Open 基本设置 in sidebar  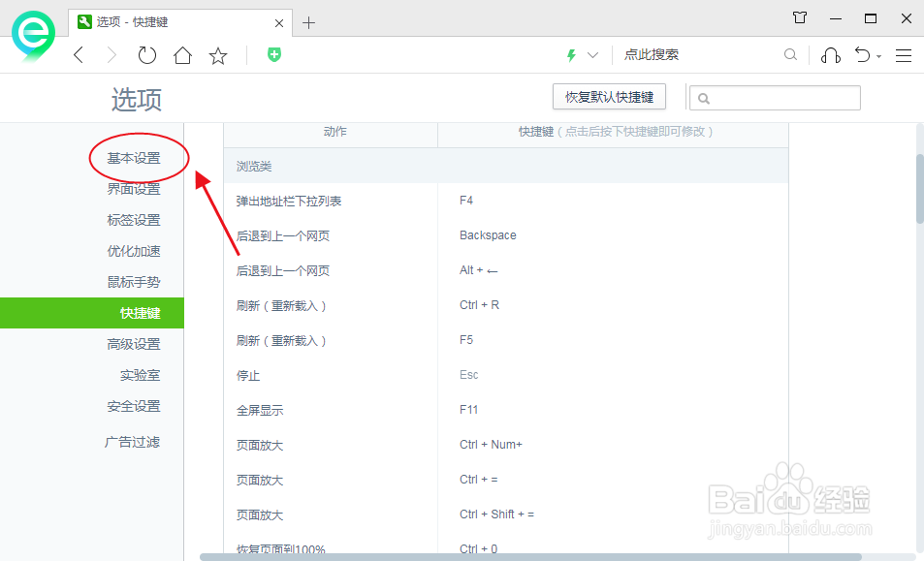coord(134,158)
